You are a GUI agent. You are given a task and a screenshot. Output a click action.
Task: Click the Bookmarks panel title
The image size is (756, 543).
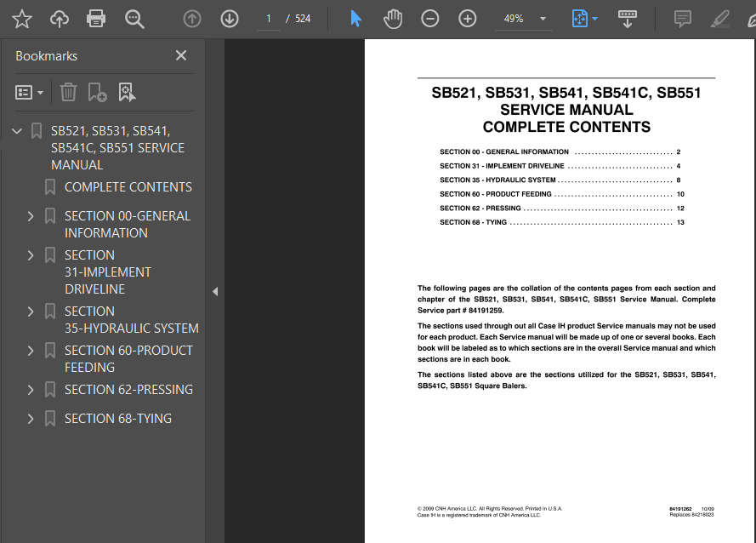click(46, 56)
